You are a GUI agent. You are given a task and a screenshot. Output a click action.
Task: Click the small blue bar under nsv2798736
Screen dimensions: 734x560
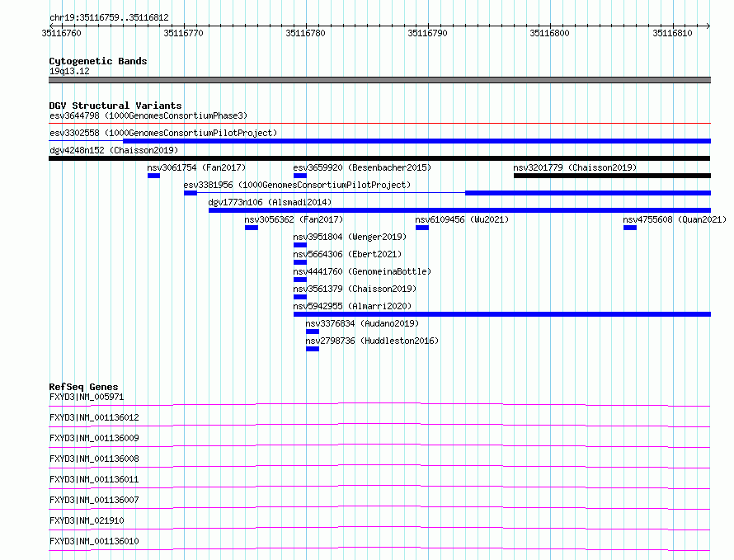pos(313,349)
